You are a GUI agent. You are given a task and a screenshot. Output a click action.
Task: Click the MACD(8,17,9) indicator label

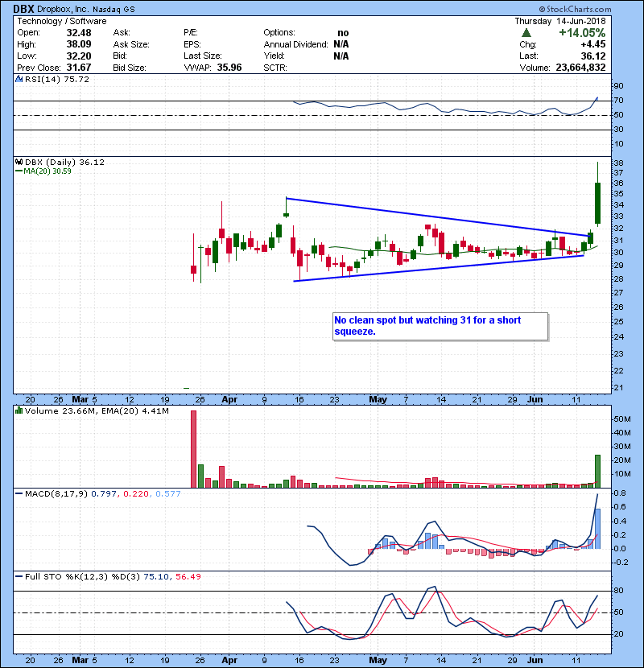tap(56, 494)
